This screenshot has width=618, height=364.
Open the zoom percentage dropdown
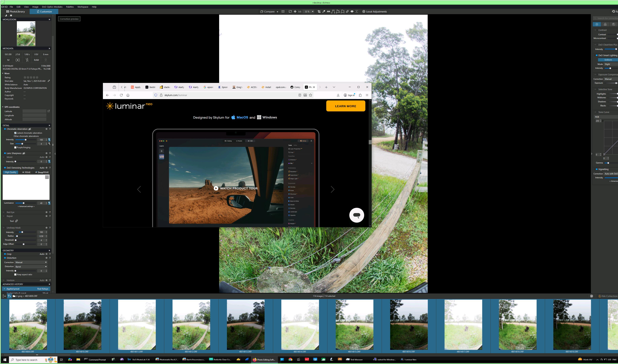[313, 11]
